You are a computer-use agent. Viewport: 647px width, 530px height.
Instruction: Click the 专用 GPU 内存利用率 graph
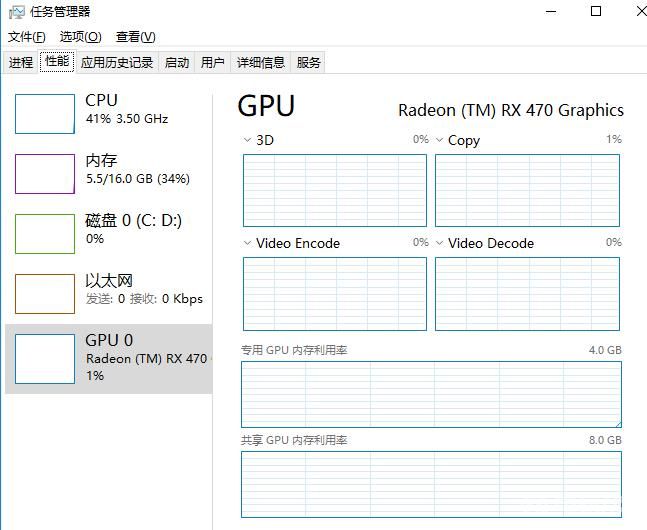[431, 394]
